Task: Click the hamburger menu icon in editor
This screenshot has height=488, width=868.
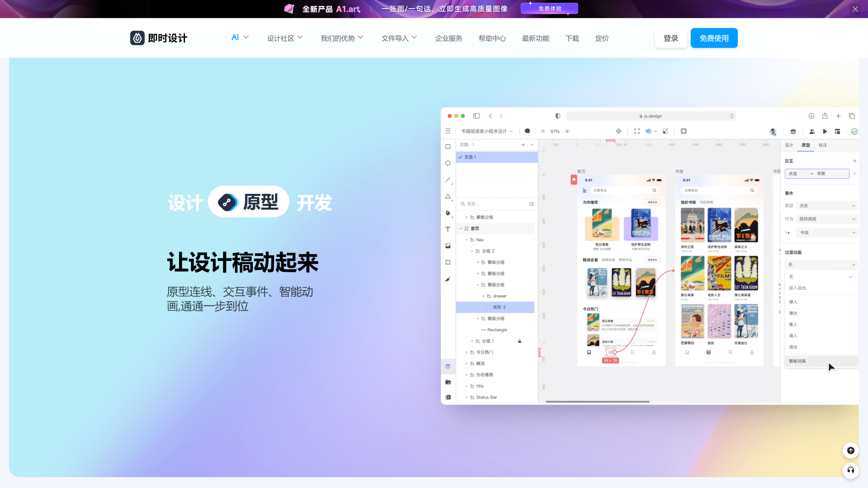Action: click(448, 131)
